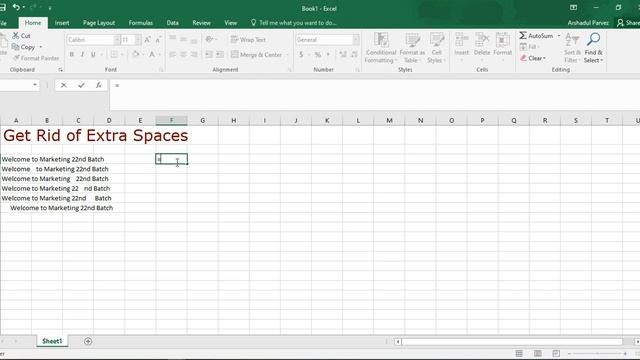Open the Review tab

pos(201,23)
